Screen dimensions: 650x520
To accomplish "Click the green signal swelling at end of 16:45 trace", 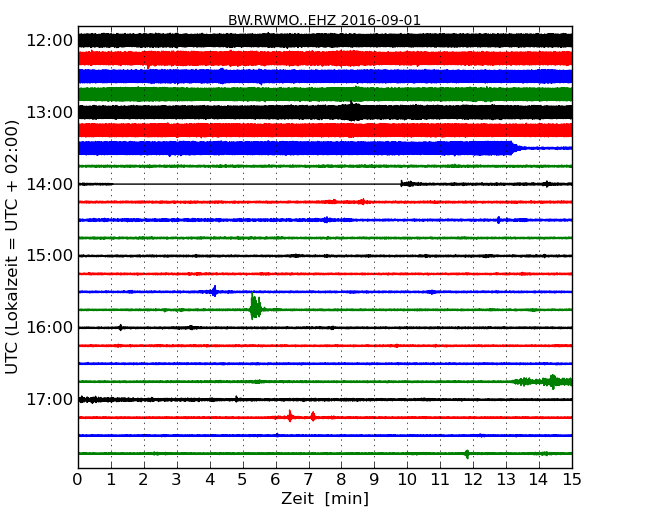I will 543,381.
